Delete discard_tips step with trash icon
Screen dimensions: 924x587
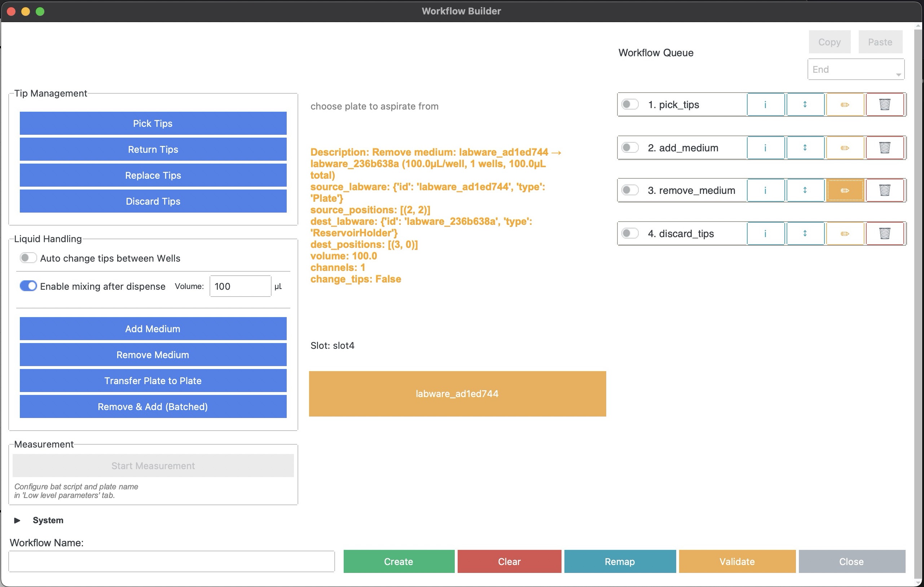pyautogui.click(x=884, y=234)
